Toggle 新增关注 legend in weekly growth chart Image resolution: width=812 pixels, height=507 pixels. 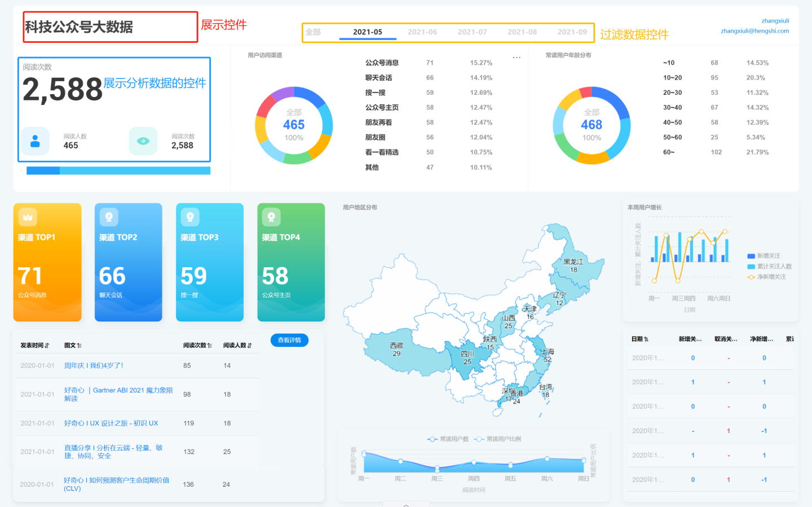[x=764, y=256]
